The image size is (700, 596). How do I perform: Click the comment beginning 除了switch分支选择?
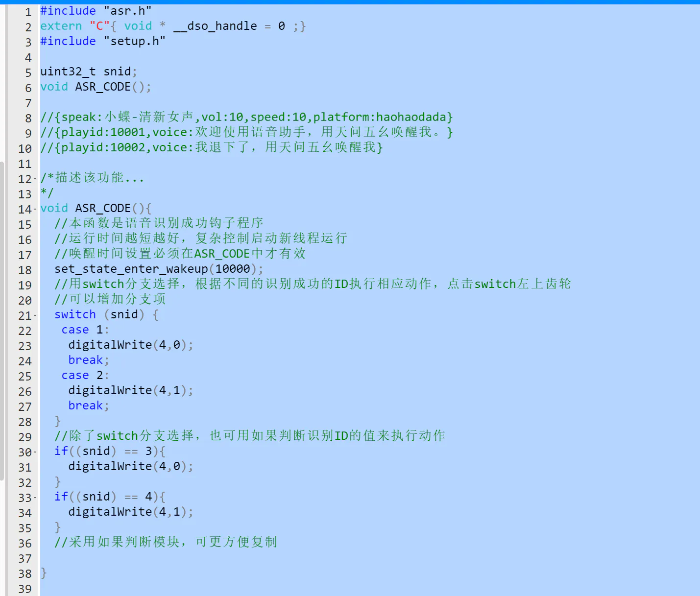250,436
